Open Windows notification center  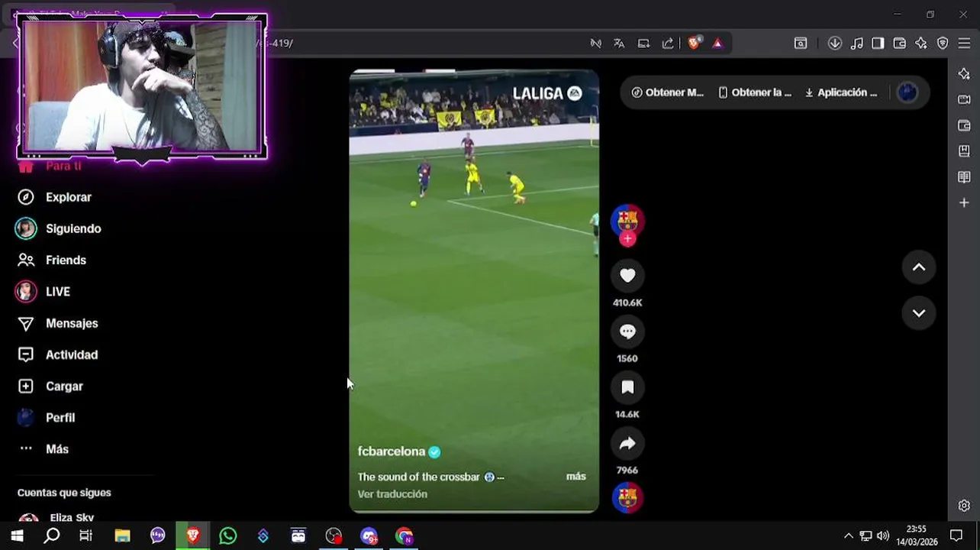coord(956,535)
